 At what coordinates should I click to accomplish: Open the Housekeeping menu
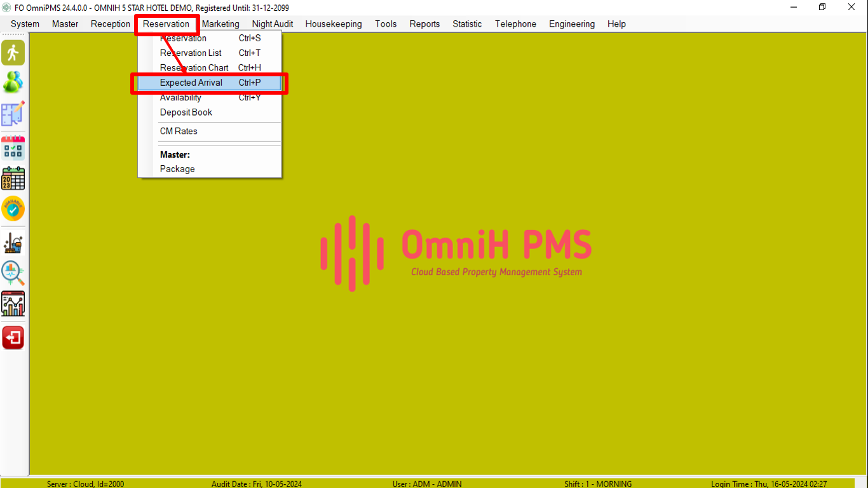coord(334,24)
